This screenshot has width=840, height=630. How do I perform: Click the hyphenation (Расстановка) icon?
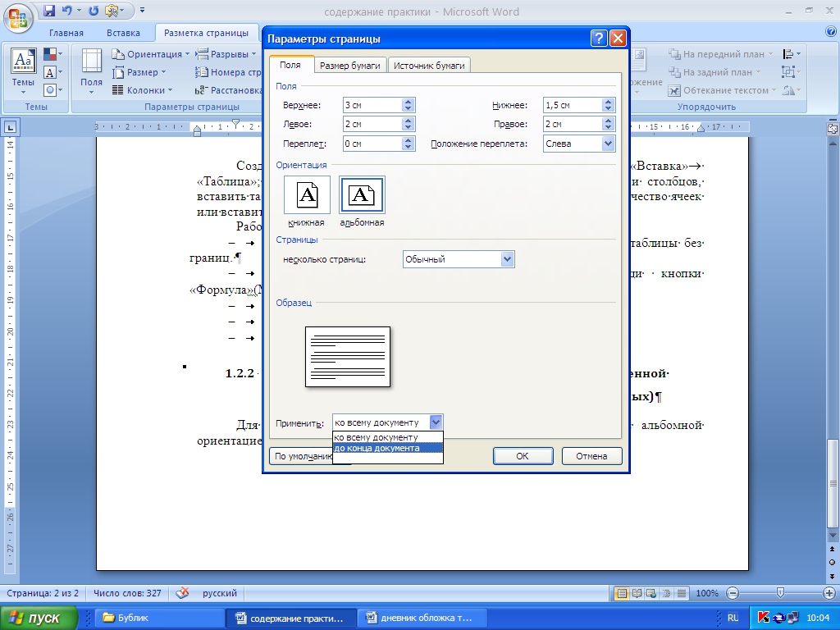coord(202,90)
